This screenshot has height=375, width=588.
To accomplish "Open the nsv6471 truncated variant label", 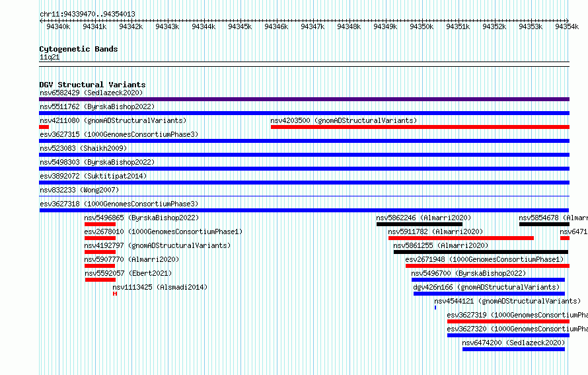I will 573,231.
